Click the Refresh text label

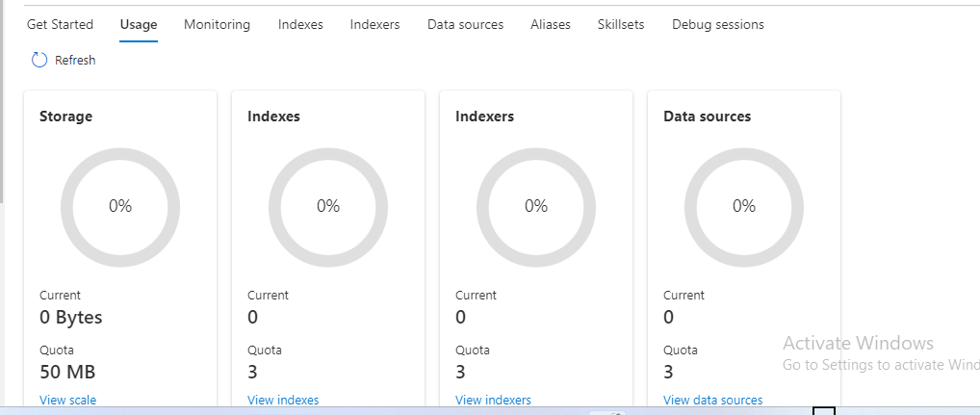(75, 61)
